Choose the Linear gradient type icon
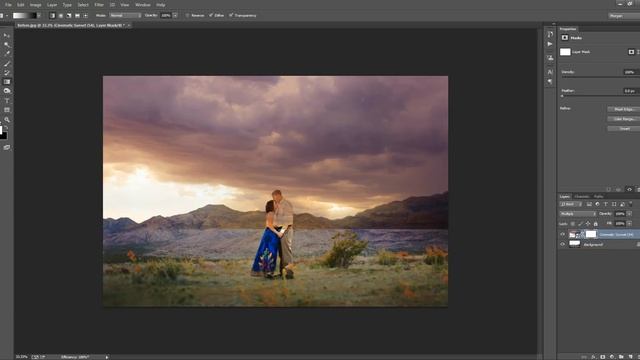Viewport: 640px width, 360px height. [x=52, y=16]
